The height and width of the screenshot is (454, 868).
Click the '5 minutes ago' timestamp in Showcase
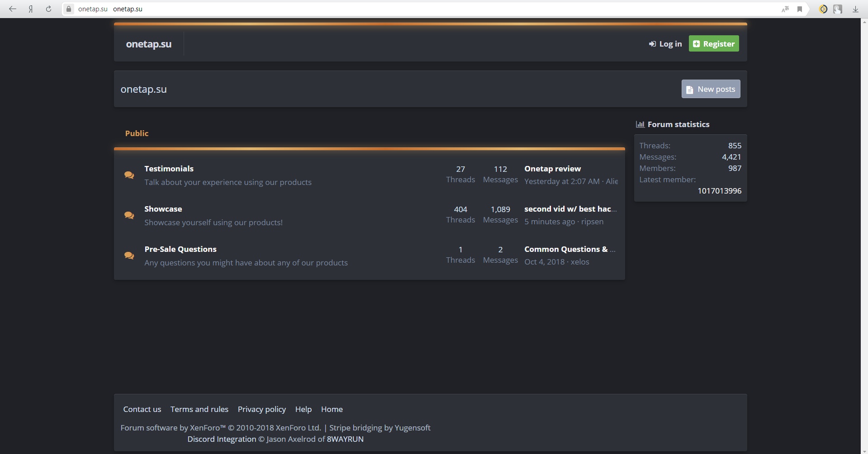pyautogui.click(x=550, y=222)
